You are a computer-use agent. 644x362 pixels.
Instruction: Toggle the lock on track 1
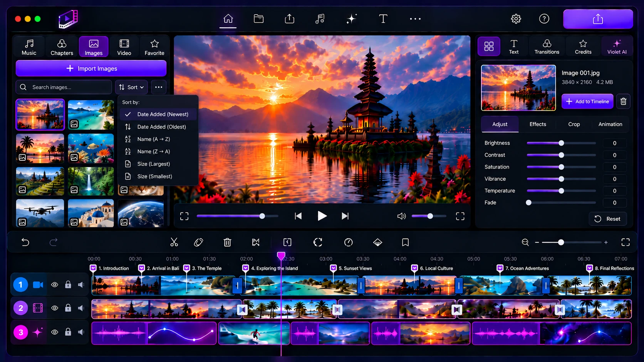click(68, 285)
